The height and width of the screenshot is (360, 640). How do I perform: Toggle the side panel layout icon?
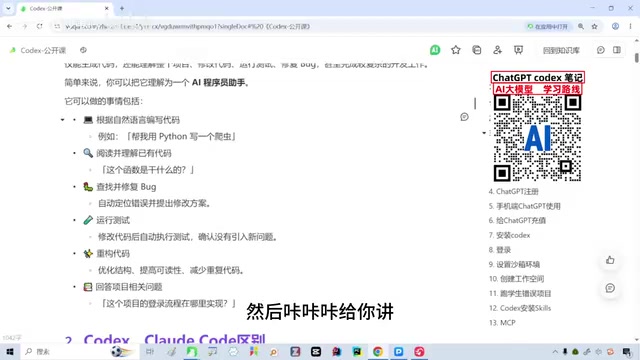pos(617,50)
